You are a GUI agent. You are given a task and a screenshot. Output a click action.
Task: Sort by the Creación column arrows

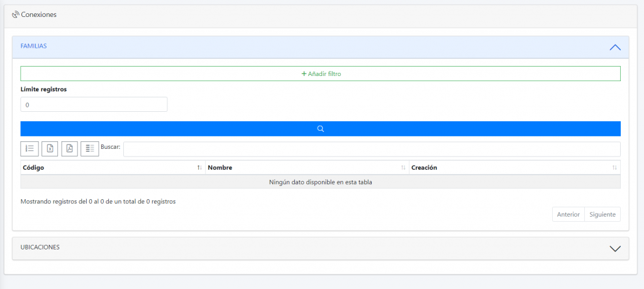[x=614, y=168]
